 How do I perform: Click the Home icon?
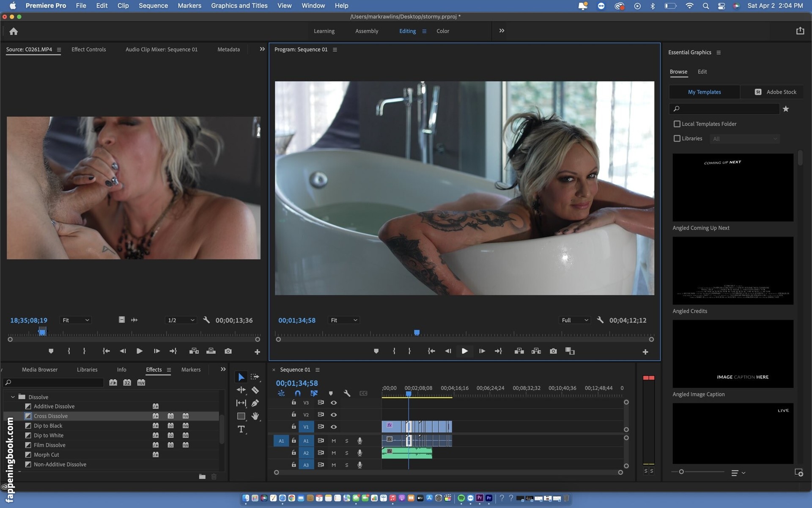(14, 31)
